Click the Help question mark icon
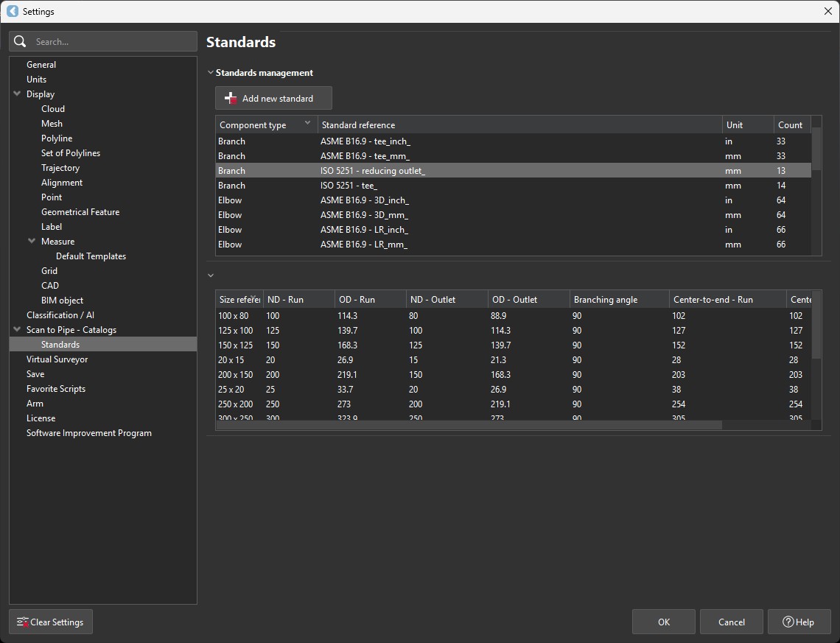The width and height of the screenshot is (840, 643). pyautogui.click(x=787, y=622)
